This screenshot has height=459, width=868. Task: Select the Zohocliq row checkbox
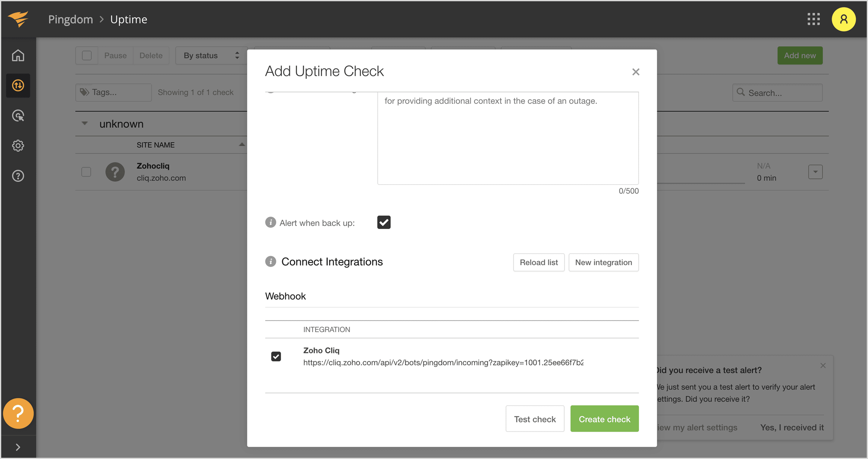(x=86, y=172)
